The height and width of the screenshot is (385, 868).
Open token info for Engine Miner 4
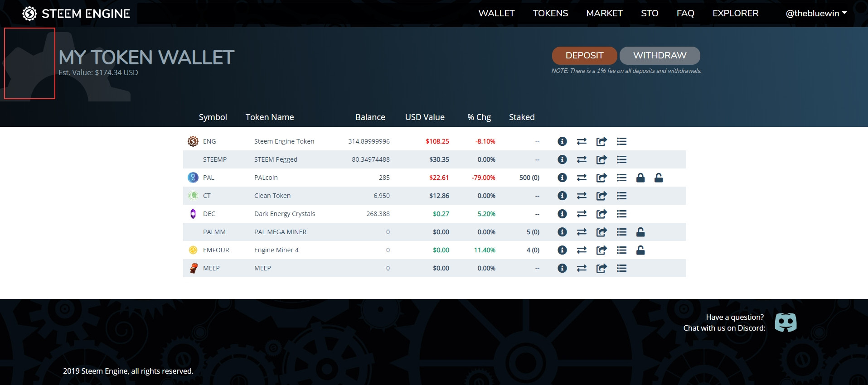562,250
